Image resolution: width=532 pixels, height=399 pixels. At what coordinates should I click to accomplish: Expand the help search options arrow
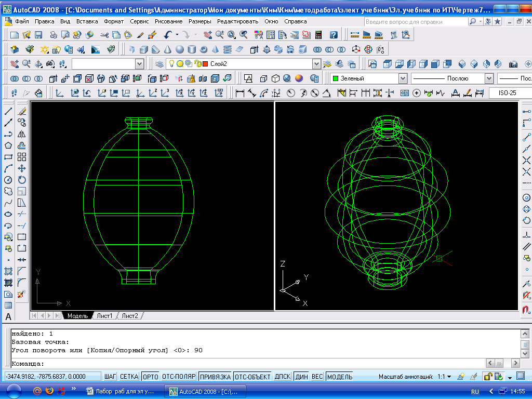pos(480,21)
